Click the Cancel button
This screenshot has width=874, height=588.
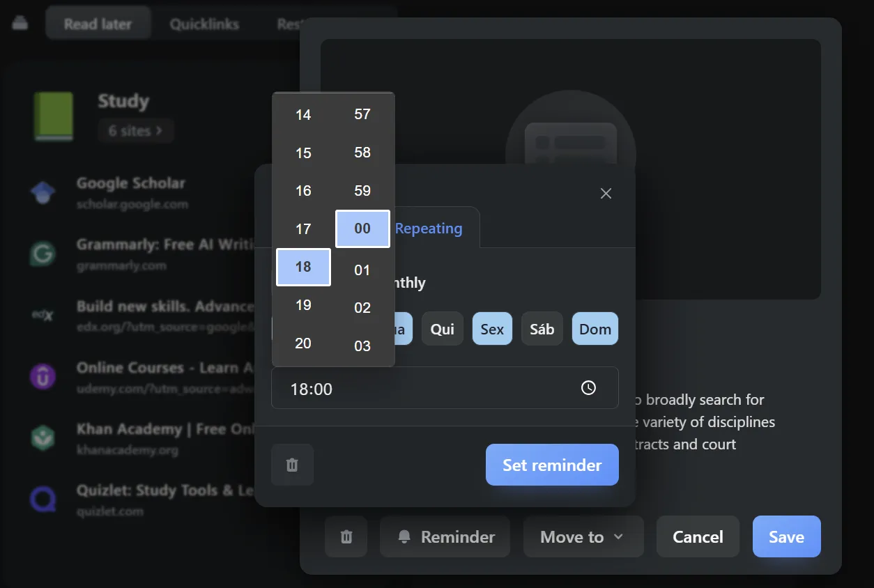(698, 536)
